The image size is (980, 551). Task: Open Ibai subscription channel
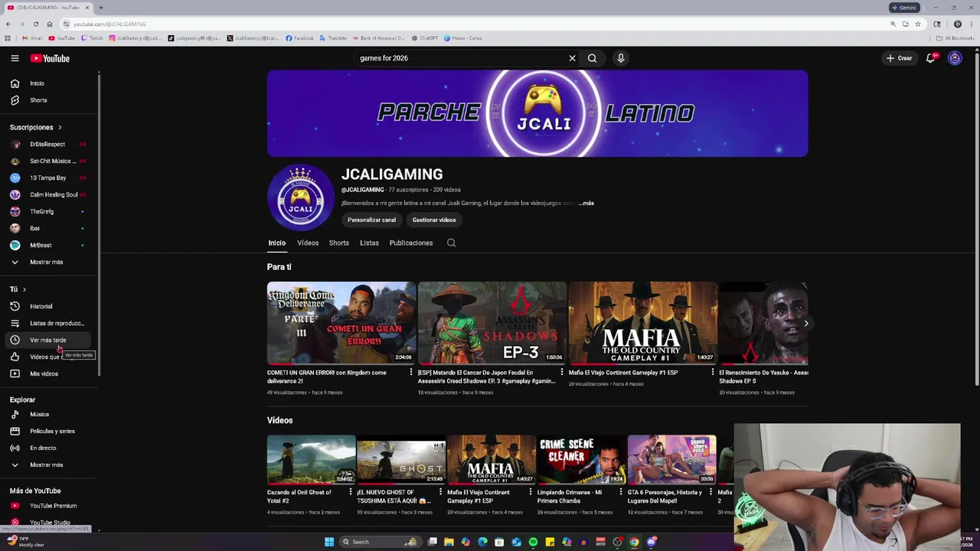[x=49, y=228]
